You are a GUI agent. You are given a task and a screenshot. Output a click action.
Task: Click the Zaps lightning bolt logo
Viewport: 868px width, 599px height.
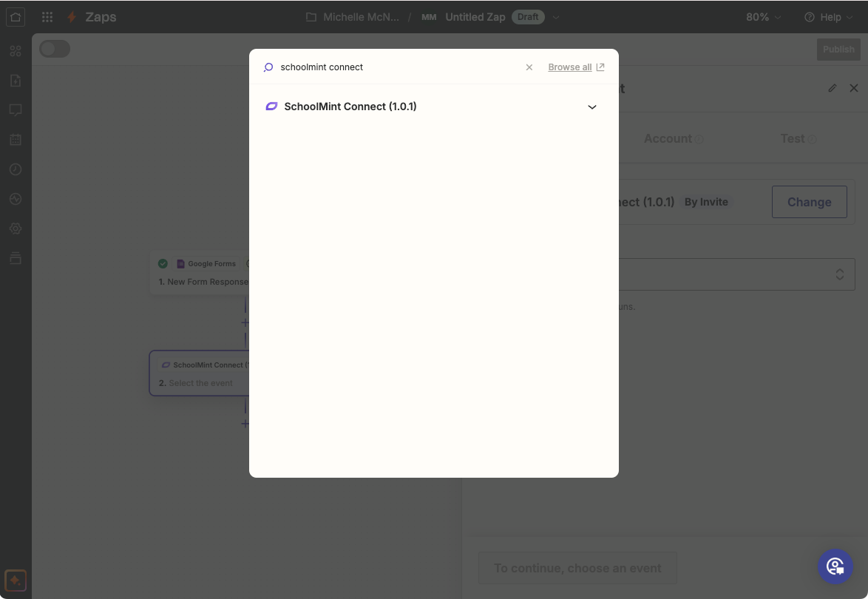pos(72,16)
